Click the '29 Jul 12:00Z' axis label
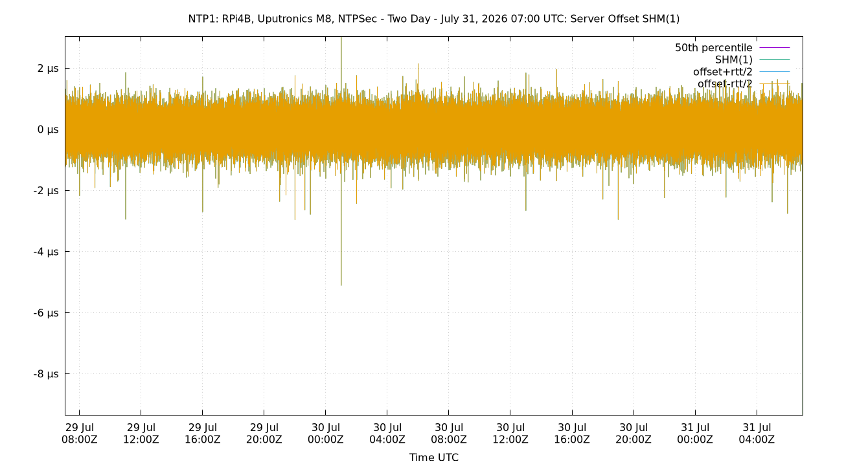The width and height of the screenshot is (868, 466). [141, 433]
